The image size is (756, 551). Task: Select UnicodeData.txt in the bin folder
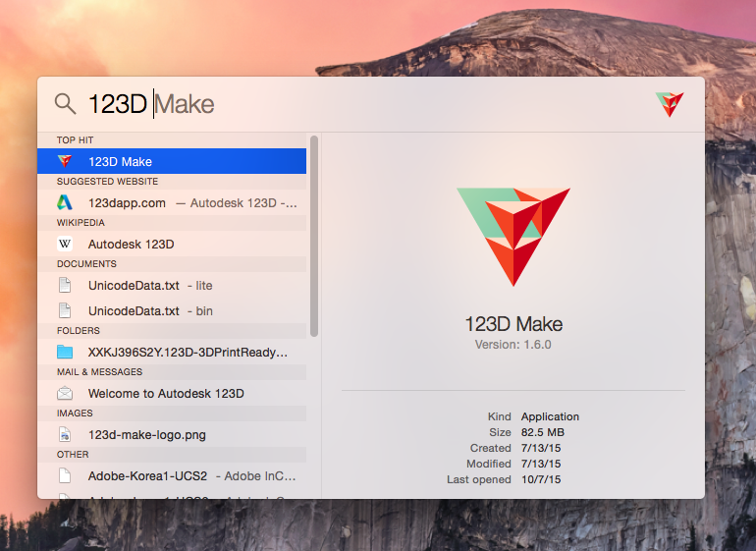tap(172, 310)
